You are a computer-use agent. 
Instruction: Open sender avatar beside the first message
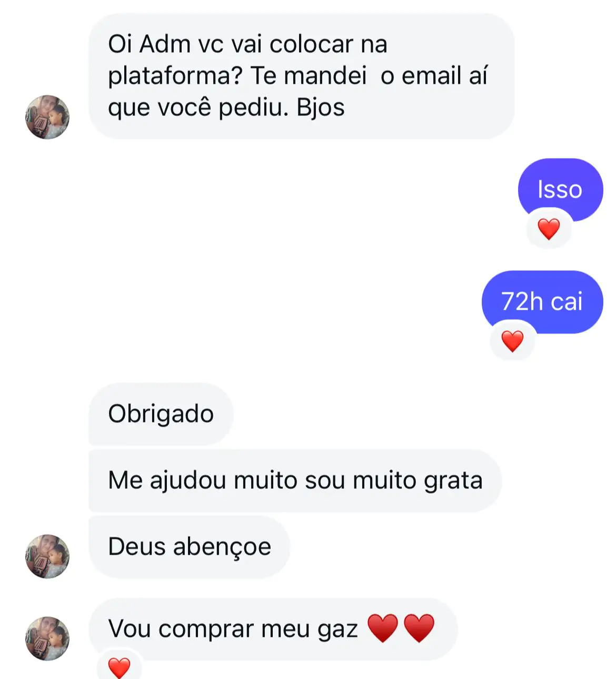(47, 117)
